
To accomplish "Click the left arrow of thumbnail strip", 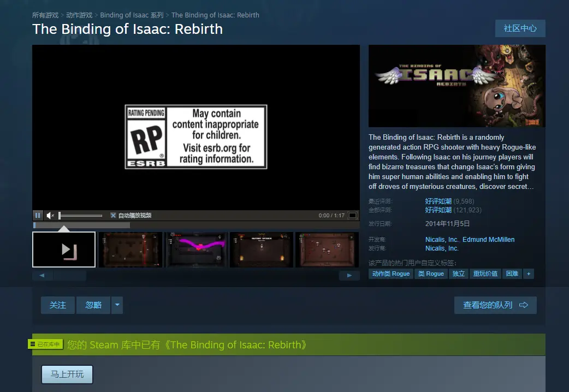I will (42, 276).
